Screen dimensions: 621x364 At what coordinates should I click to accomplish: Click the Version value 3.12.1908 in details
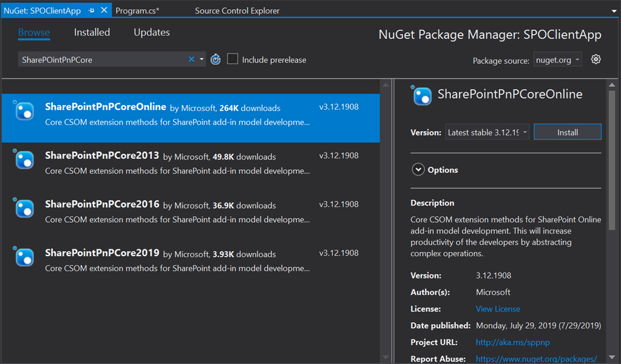[x=494, y=275]
